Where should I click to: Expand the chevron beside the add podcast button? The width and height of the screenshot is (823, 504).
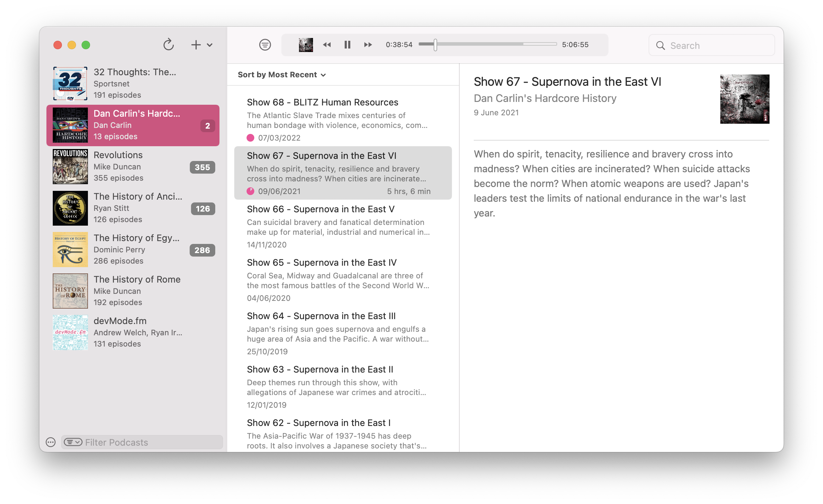pyautogui.click(x=210, y=45)
